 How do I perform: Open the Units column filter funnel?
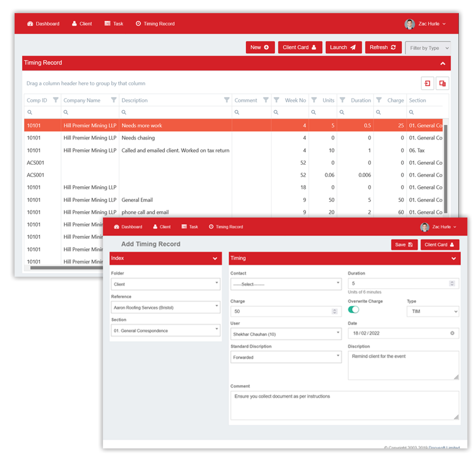point(314,100)
